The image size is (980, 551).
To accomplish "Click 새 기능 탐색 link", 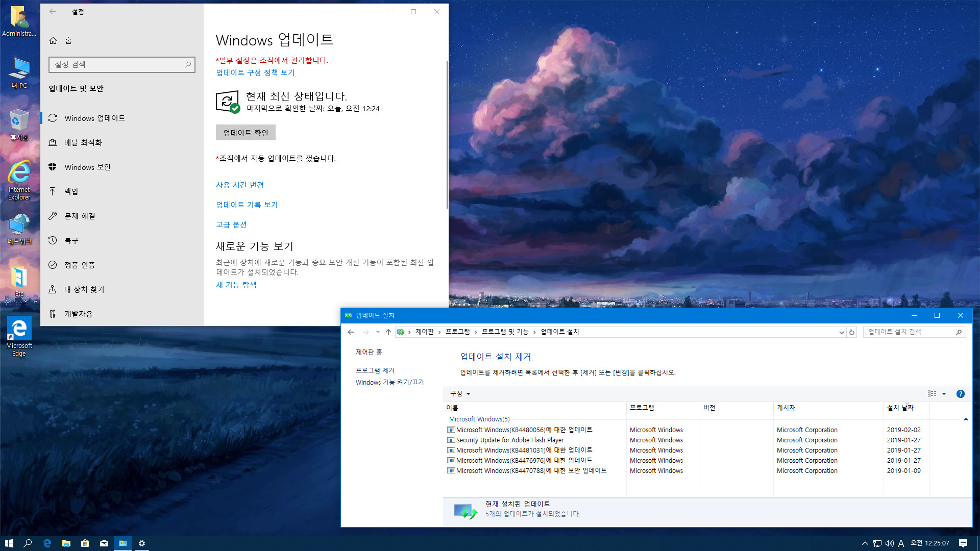I will 236,285.
